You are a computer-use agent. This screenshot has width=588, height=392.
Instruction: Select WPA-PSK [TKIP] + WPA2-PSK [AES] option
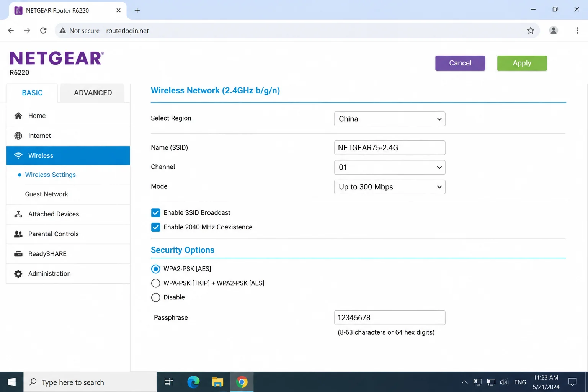(x=155, y=283)
